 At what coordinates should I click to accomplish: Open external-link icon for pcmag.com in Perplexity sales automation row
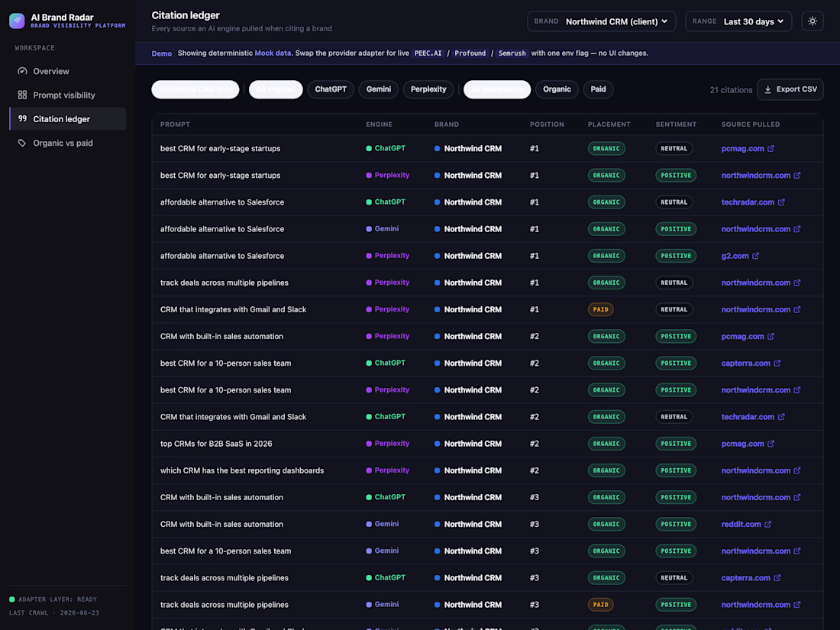[771, 337]
